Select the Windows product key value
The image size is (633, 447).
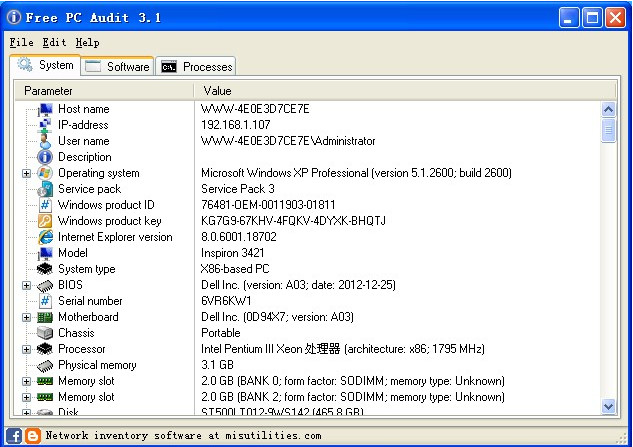coord(293,221)
